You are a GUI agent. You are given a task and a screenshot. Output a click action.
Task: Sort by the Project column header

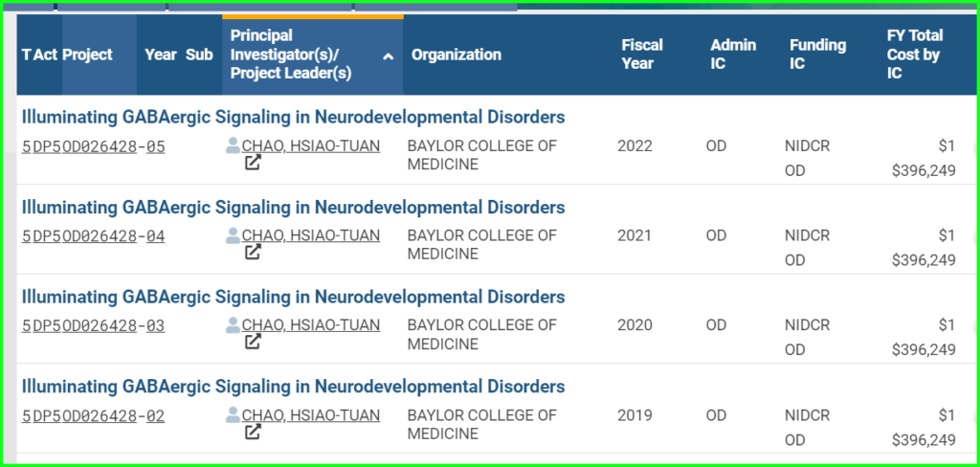[x=87, y=55]
